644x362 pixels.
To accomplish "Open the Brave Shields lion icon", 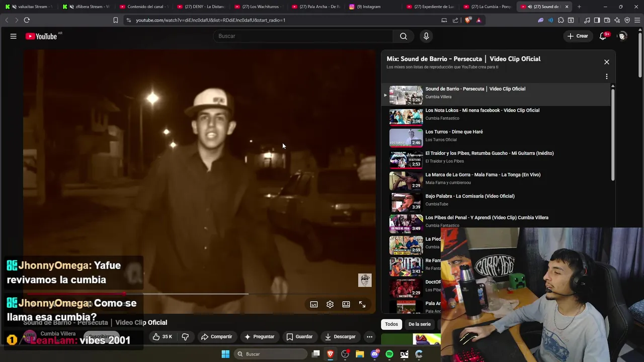I will (x=468, y=20).
